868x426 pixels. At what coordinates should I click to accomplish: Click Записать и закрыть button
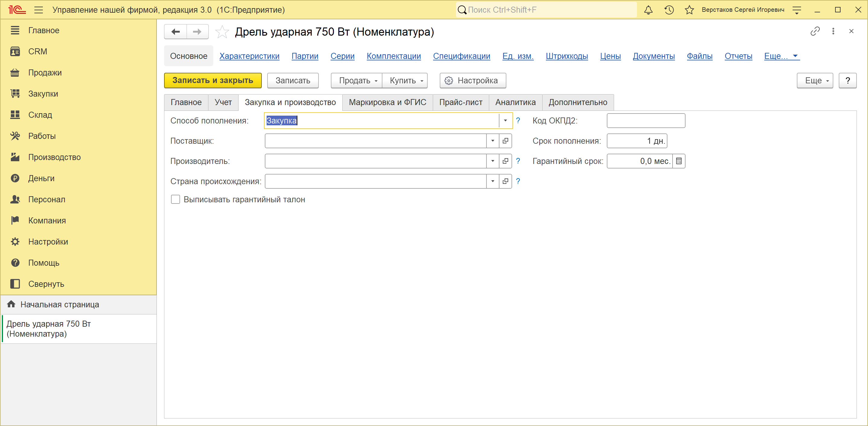tap(213, 81)
